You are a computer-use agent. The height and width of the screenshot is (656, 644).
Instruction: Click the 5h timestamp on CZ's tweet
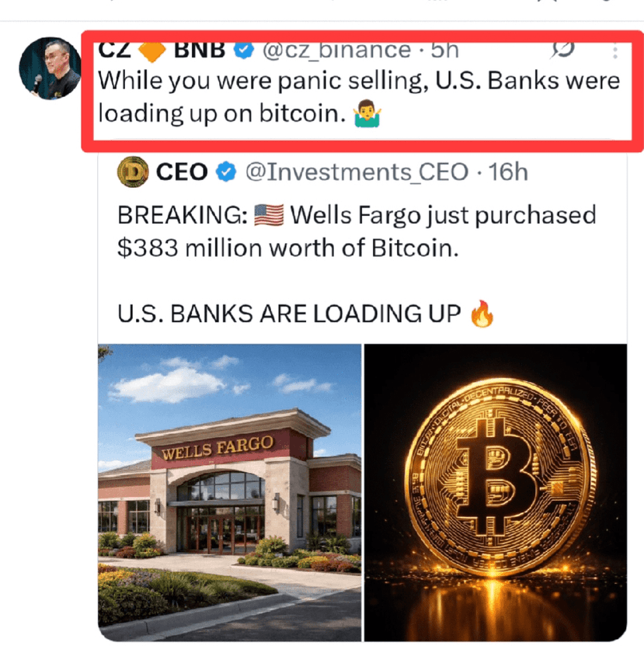point(444,50)
